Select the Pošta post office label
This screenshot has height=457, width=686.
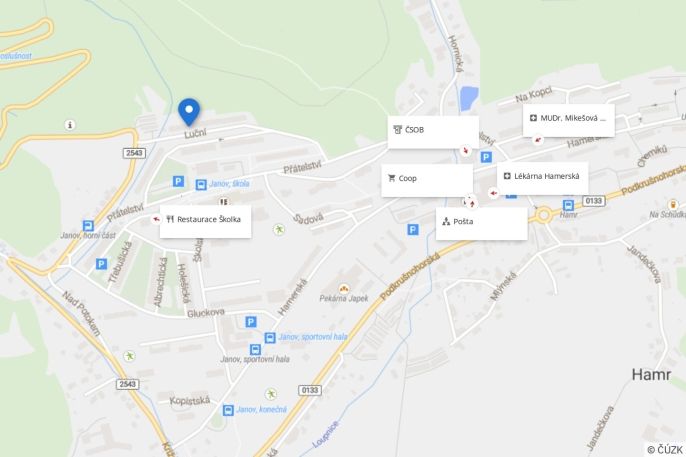[x=482, y=223]
